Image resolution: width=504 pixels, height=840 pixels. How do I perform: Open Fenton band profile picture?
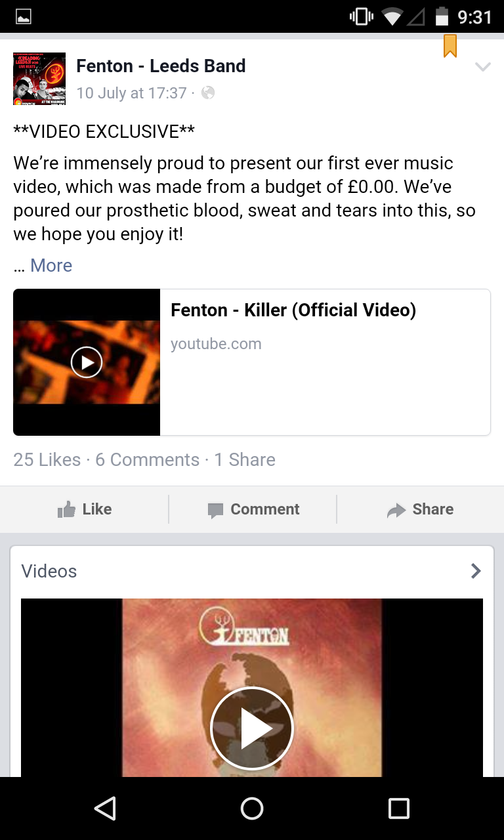(39, 79)
